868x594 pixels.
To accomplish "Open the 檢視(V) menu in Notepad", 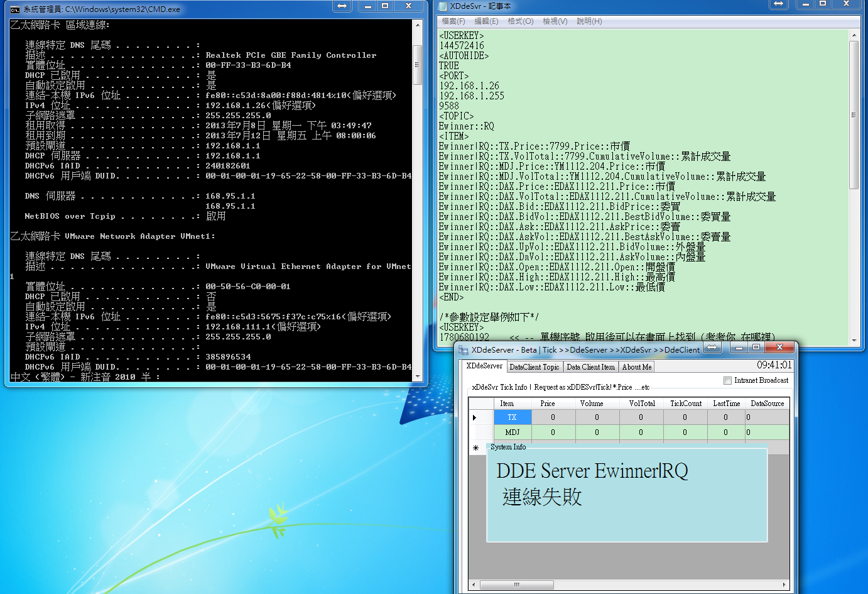I will [555, 21].
